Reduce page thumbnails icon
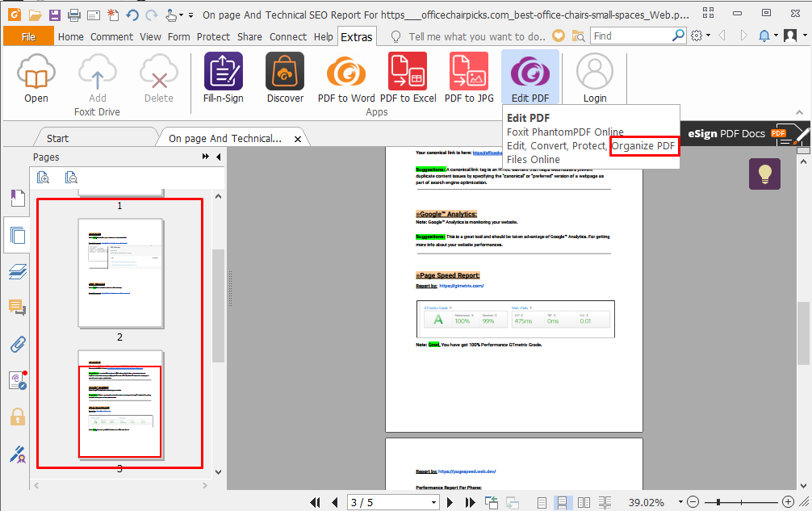 71,178
